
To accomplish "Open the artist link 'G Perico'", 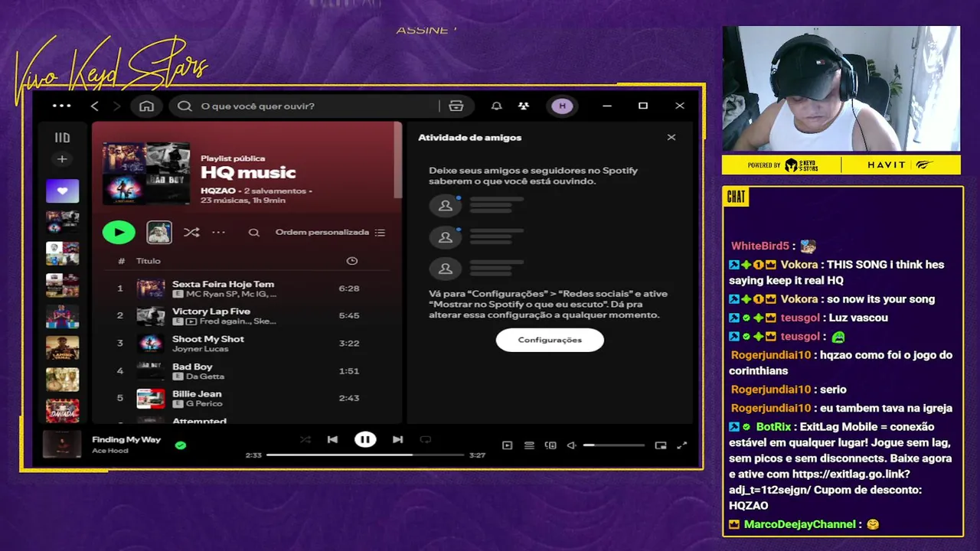I will tap(204, 404).
